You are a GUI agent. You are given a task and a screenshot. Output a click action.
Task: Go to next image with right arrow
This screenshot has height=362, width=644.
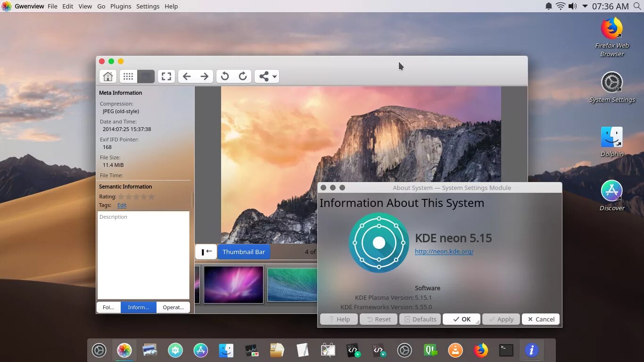pyautogui.click(x=204, y=76)
